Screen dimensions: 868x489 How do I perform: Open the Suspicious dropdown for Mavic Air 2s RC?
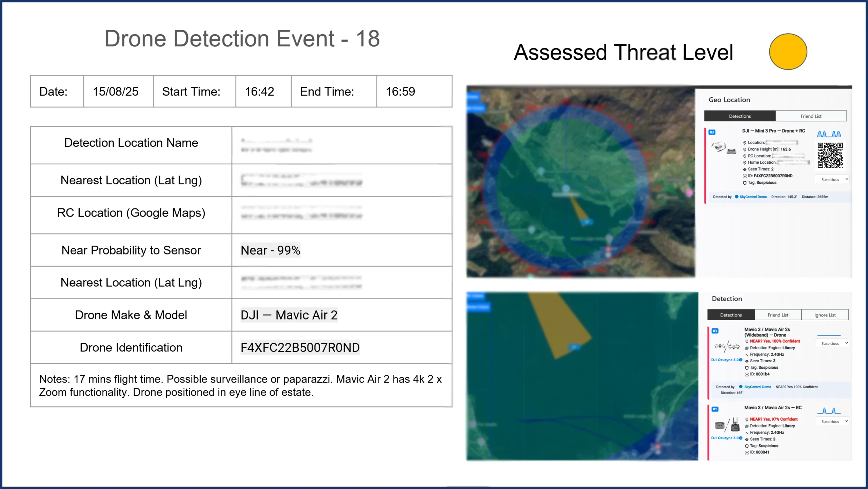point(832,421)
